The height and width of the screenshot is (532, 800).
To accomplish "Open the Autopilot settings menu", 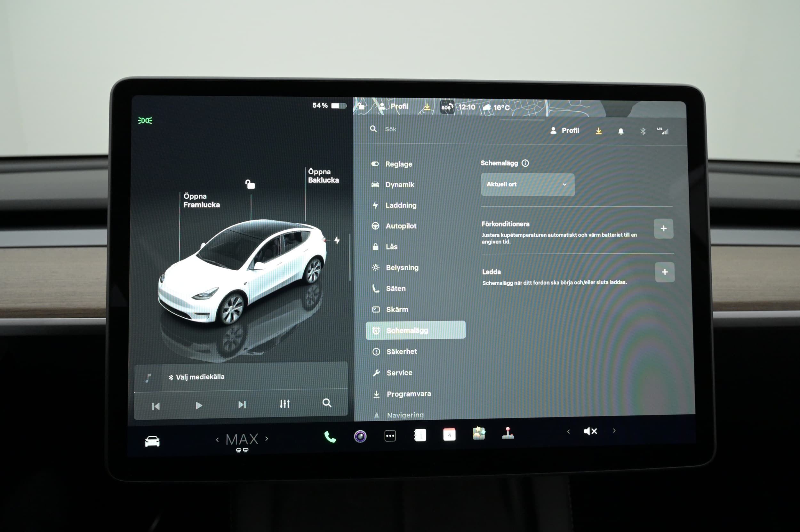I will tap(401, 226).
